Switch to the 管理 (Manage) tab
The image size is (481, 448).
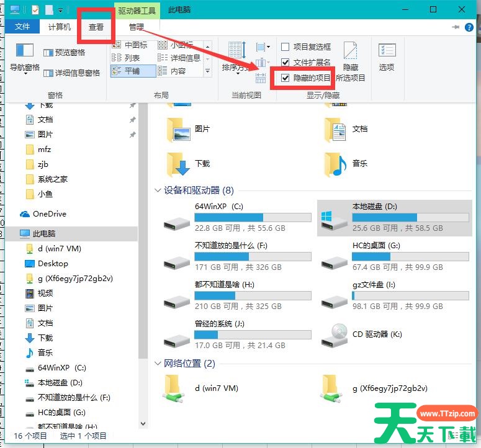coord(137,27)
